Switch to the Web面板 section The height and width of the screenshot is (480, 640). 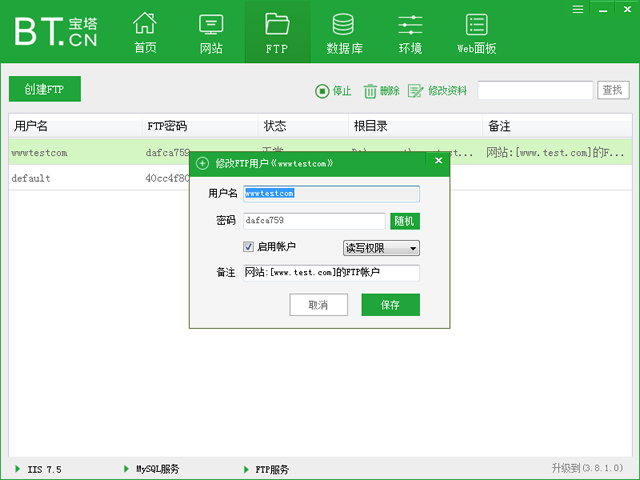click(477, 33)
